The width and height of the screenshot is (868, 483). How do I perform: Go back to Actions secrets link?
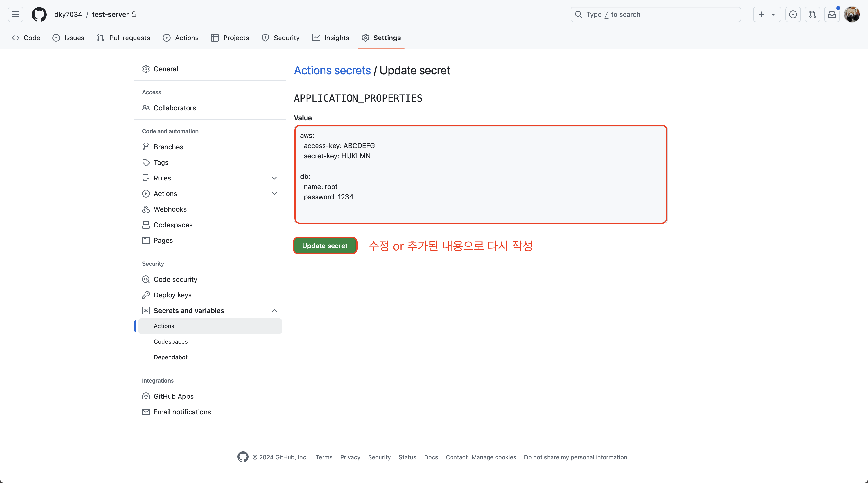pyautogui.click(x=332, y=70)
